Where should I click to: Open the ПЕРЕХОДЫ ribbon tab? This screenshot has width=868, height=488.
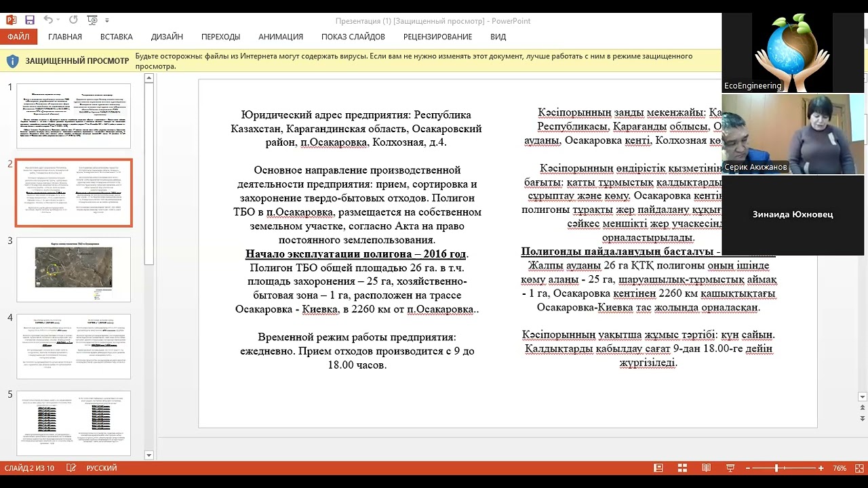(x=220, y=37)
